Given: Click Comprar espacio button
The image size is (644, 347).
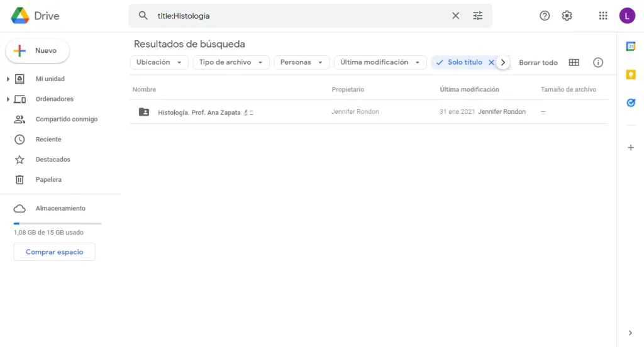Looking at the screenshot, I should coord(54,252).
